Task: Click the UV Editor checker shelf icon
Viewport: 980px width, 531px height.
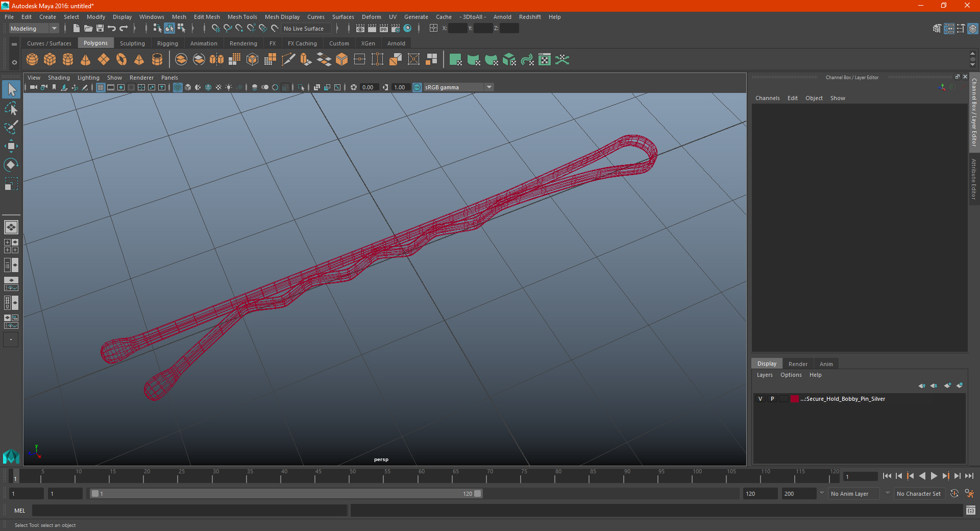Action: (x=545, y=60)
